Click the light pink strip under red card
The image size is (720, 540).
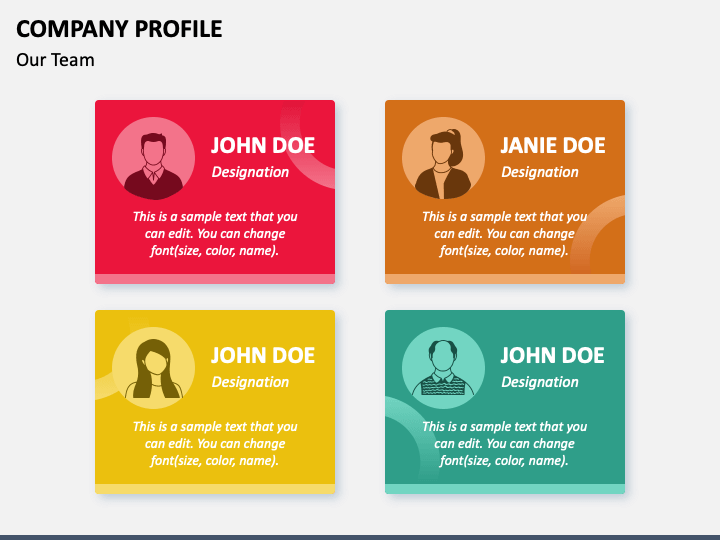coord(215,279)
